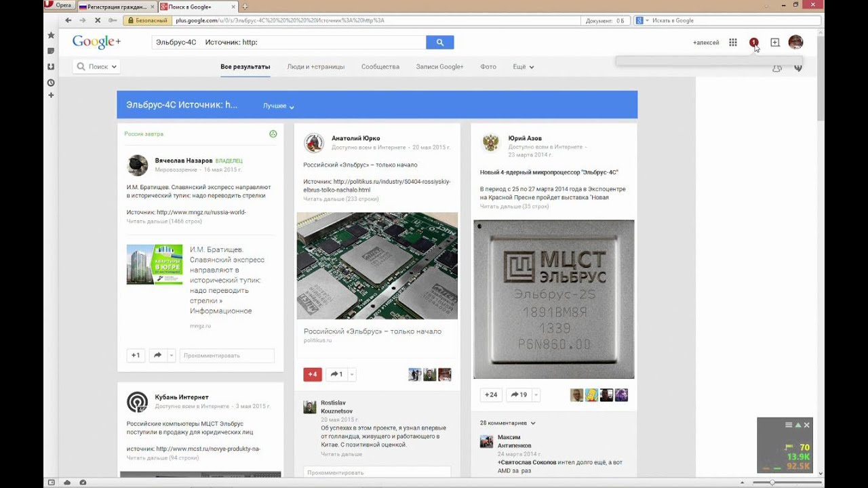Open the 'Лучшее' sort dropdown
Screen dimensions: 868x488
tap(279, 106)
